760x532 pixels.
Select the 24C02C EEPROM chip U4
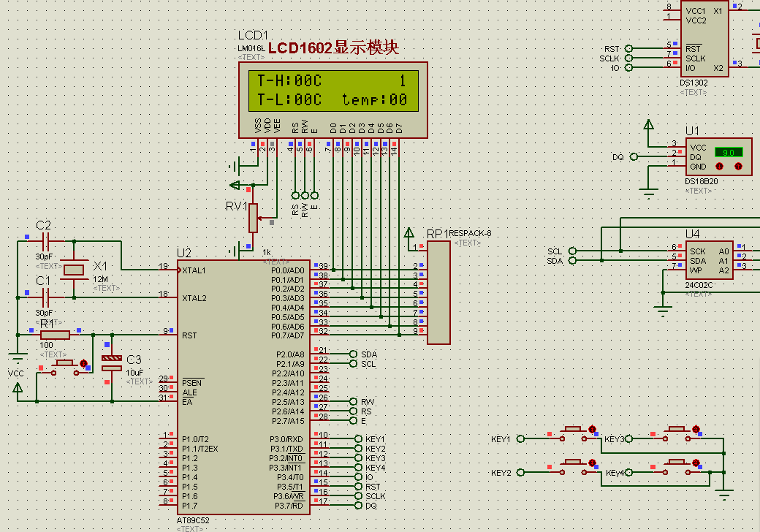click(709, 260)
